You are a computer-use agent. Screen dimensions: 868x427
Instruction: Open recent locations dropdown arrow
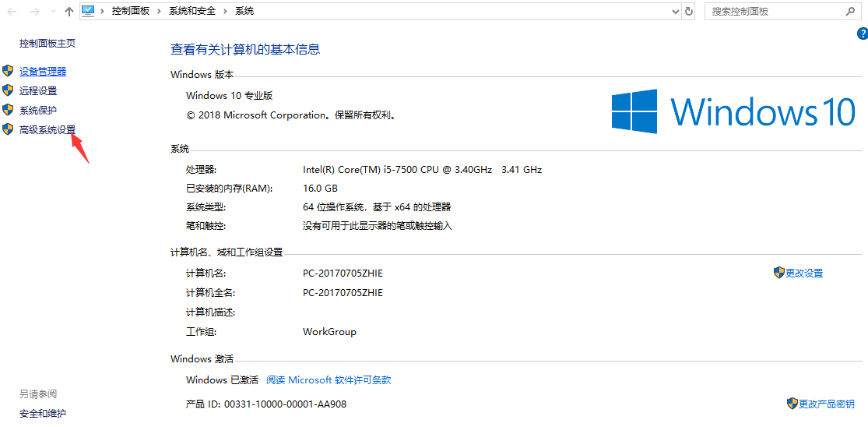53,11
